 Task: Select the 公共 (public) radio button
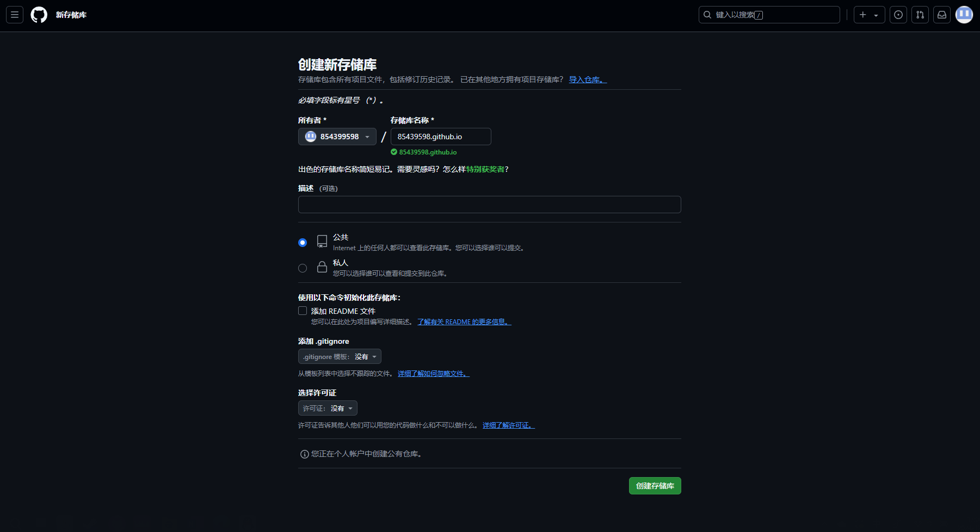[303, 243]
